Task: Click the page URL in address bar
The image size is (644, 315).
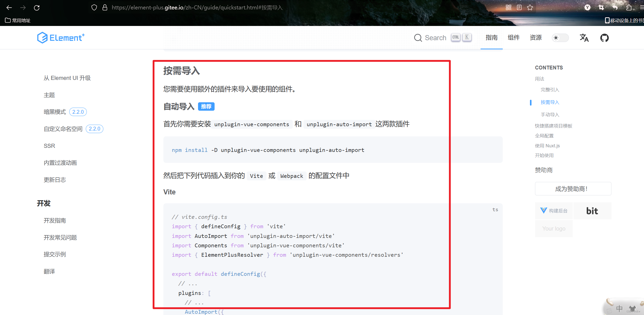Action: pos(197,8)
